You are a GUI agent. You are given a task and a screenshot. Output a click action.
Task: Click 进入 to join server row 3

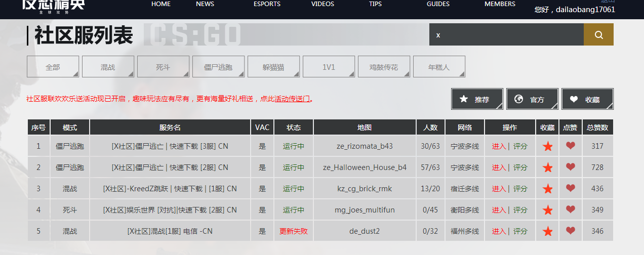(499, 189)
